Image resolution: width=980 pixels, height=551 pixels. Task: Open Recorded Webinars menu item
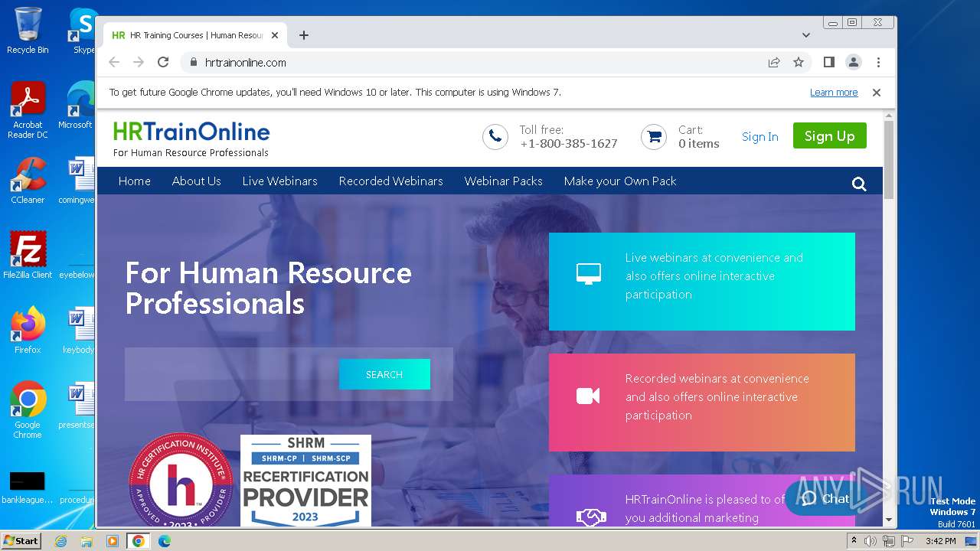[x=391, y=181]
